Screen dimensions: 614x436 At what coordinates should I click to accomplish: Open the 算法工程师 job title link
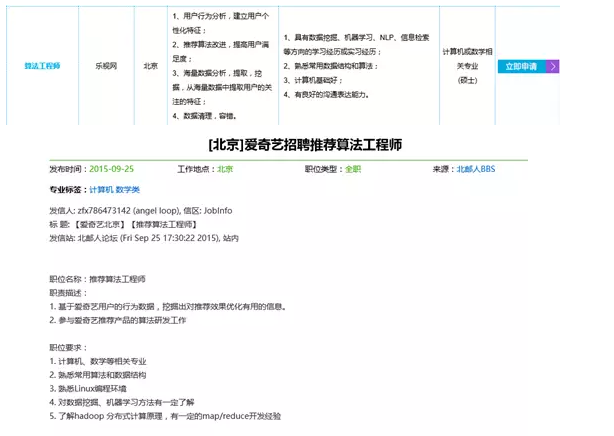(42, 66)
